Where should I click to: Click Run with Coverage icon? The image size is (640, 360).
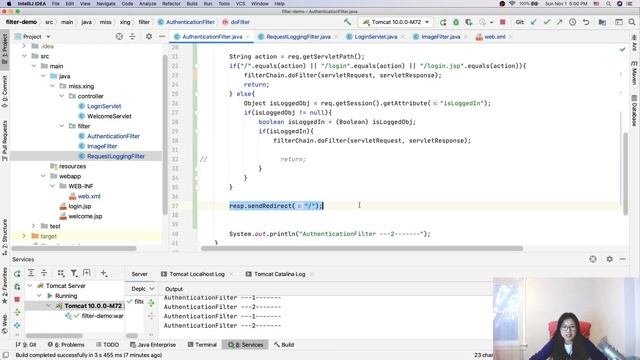click(469, 22)
